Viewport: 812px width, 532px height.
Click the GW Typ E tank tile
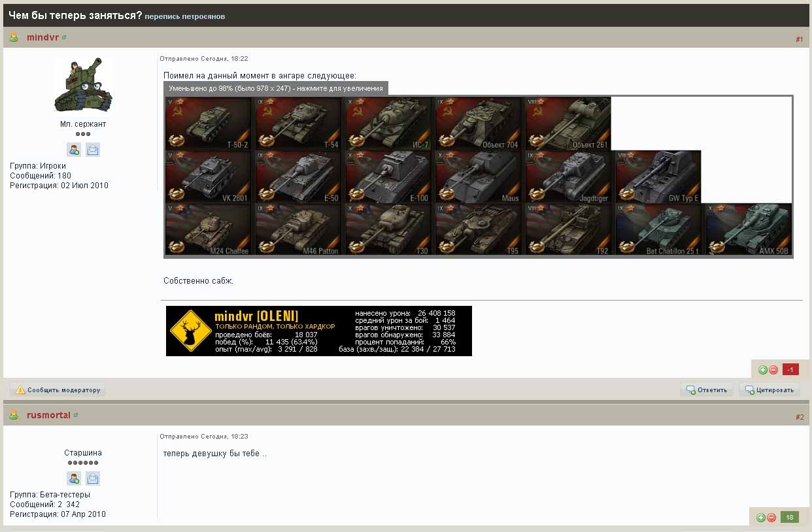point(659,177)
